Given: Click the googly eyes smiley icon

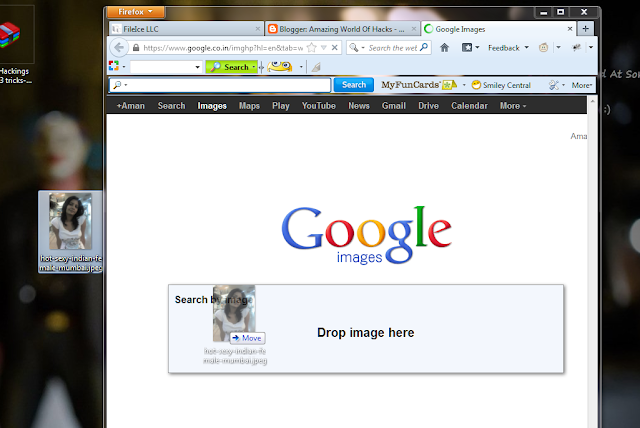Looking at the screenshot, I should (280, 66).
